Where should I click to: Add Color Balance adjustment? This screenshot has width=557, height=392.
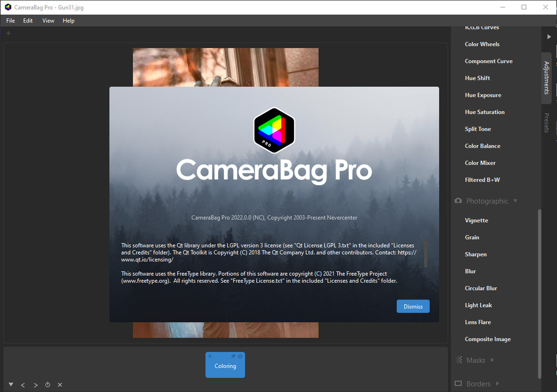[x=483, y=146]
